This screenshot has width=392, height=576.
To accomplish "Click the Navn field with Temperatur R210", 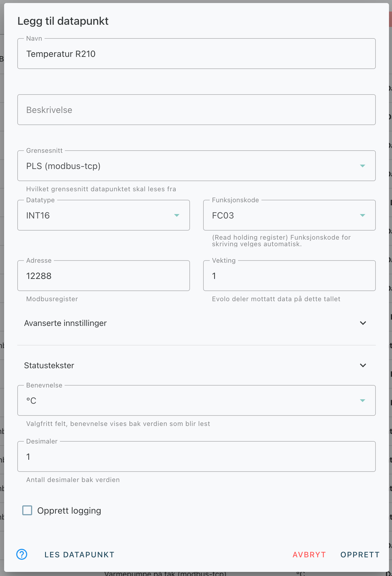I will (x=196, y=54).
